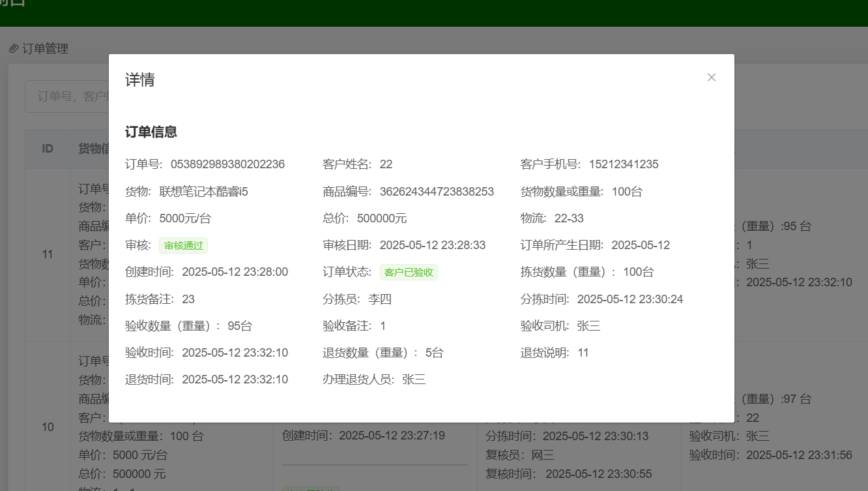This screenshot has width=868, height=491.
Task: Click 创建时间 2025-05-12 23:27:19 in the table
Action: (x=364, y=436)
